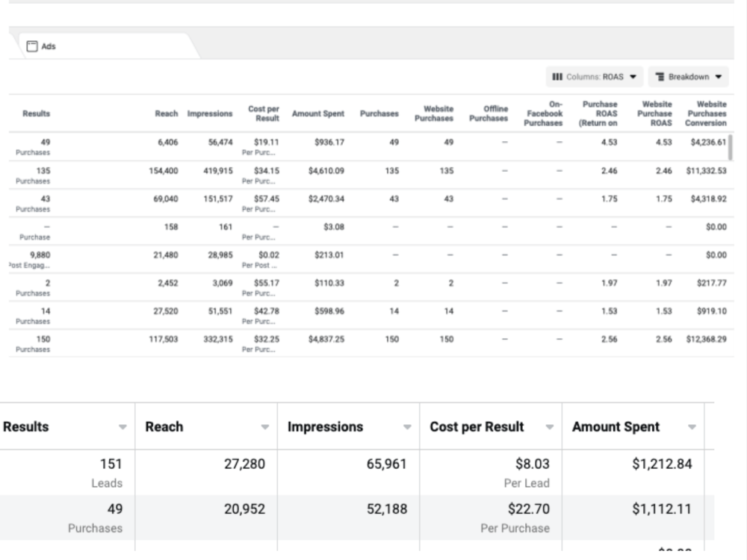Sort by the small Results column header

36,113
